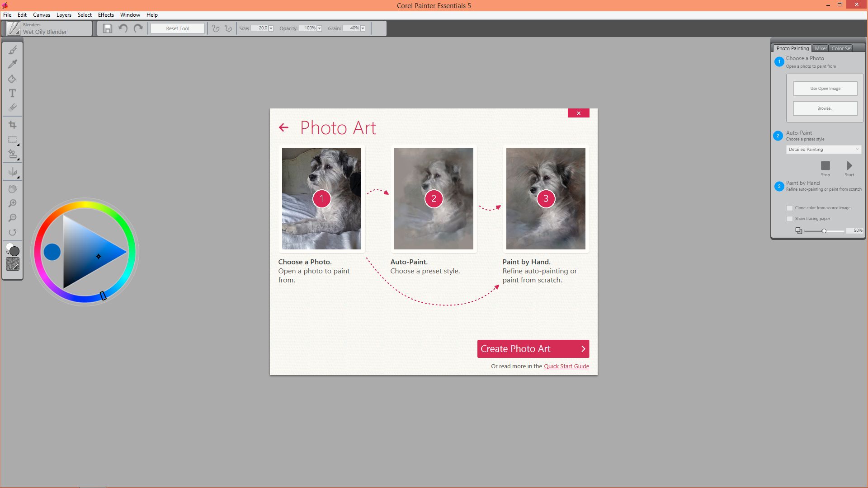Expand the Opacity dropdown arrow

tap(319, 28)
